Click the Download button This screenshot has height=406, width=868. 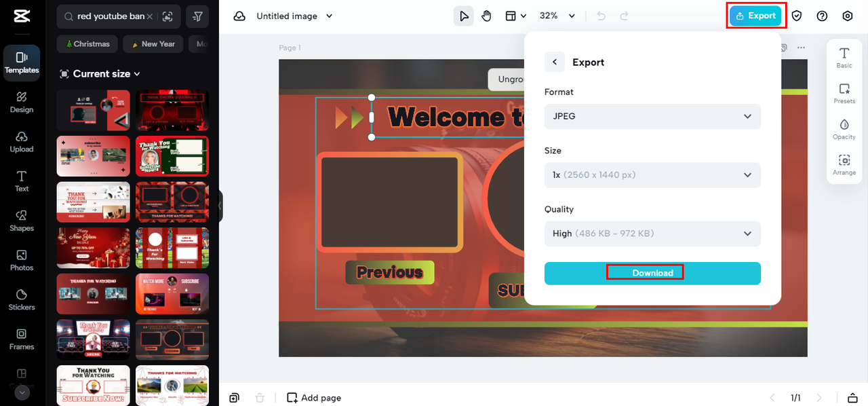tap(652, 273)
